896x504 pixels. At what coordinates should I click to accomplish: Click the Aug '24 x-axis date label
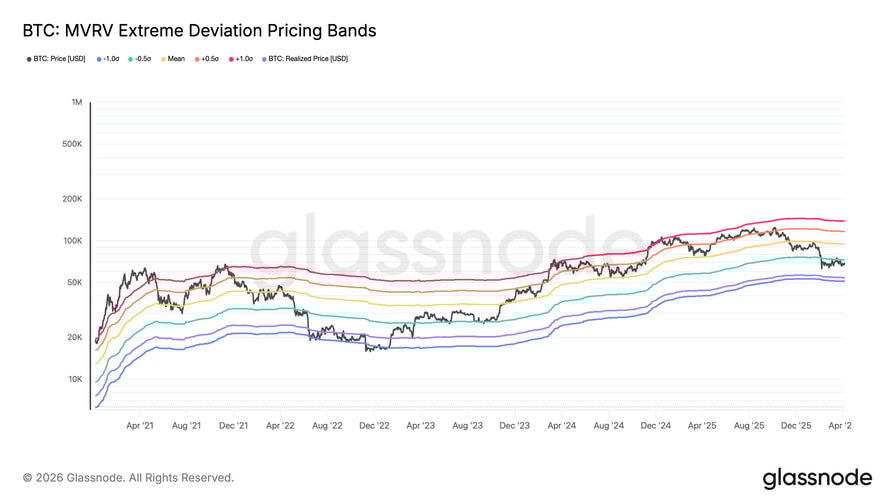tap(608, 426)
